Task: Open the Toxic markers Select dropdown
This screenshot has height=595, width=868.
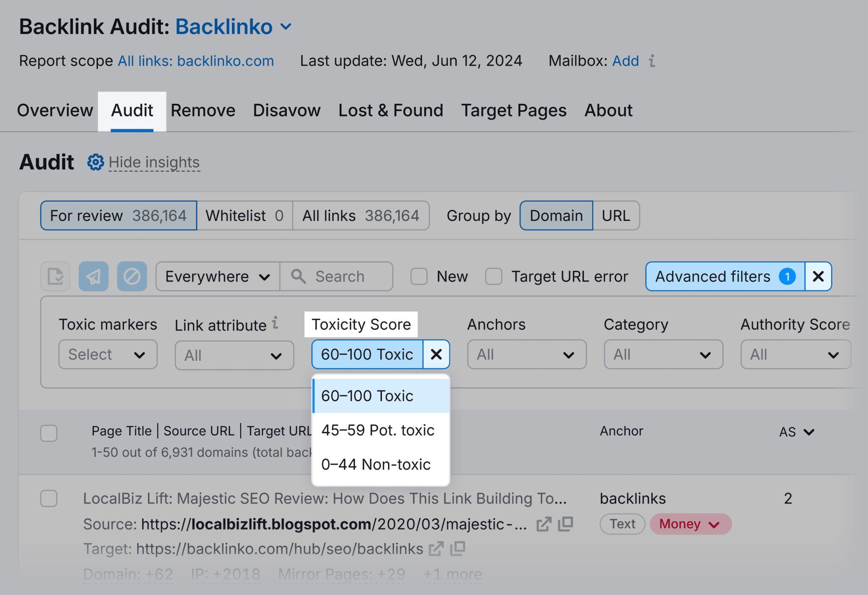Action: pos(105,354)
